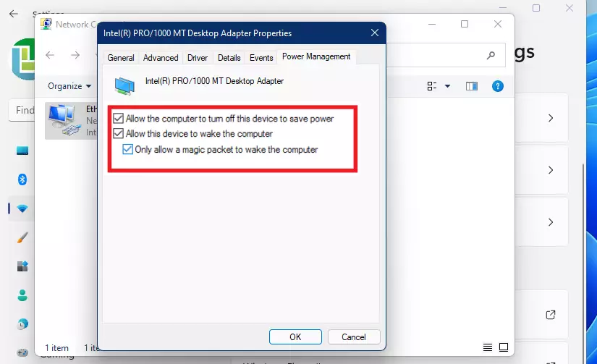Open Time & language icon in Settings
This screenshot has height=364, width=597.
click(22, 324)
